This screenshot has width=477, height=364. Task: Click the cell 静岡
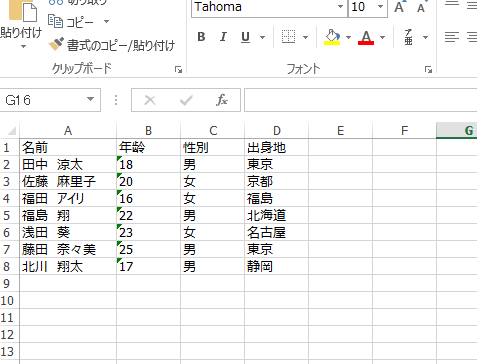click(277, 266)
